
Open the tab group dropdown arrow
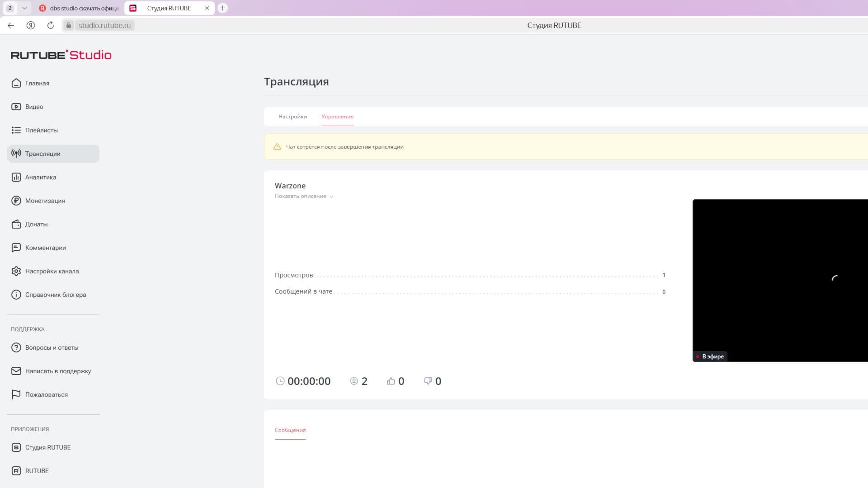point(24,8)
